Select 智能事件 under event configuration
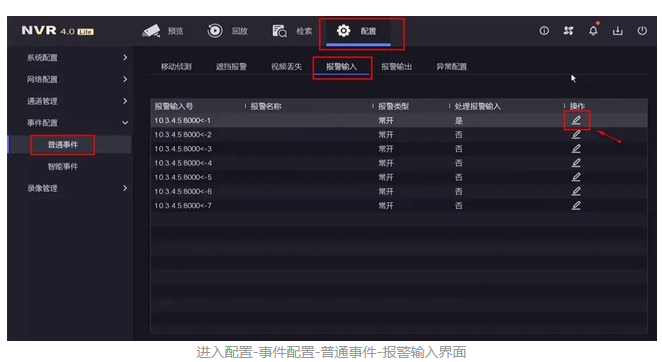The width and height of the screenshot is (662, 362). tap(62, 166)
